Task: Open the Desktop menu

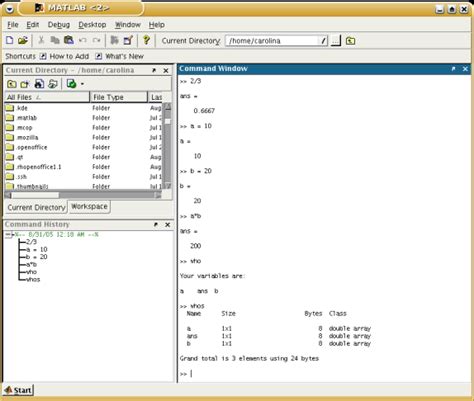Action: (92, 25)
